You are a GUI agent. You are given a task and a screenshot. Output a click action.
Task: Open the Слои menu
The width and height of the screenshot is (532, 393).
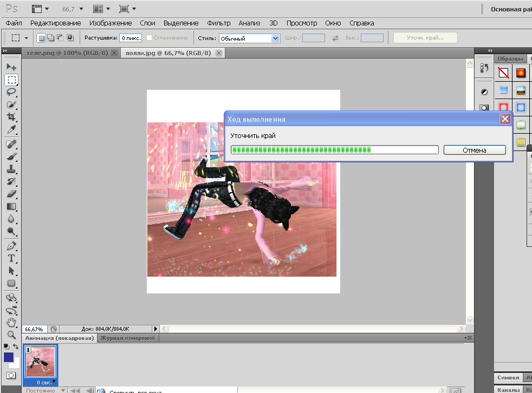[x=147, y=23]
